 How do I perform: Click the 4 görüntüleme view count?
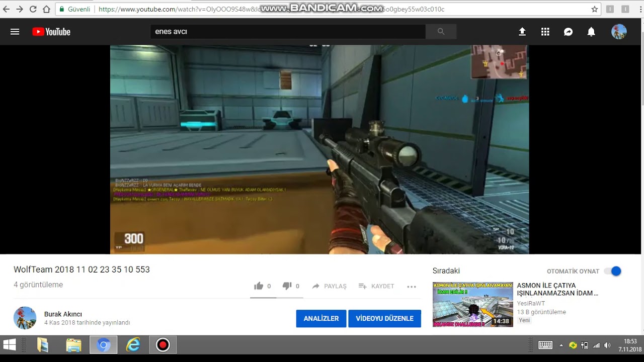click(x=38, y=285)
